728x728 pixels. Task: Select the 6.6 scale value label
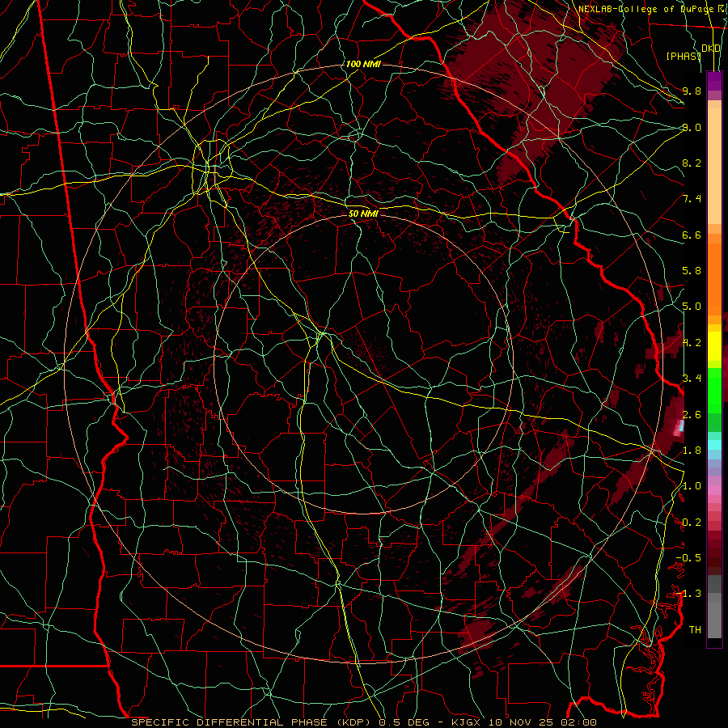(x=692, y=235)
